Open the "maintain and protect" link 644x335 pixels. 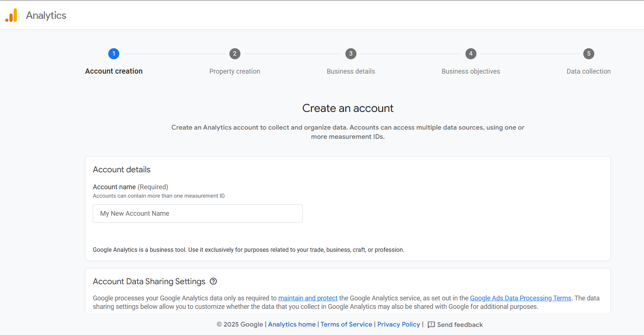pos(307,298)
